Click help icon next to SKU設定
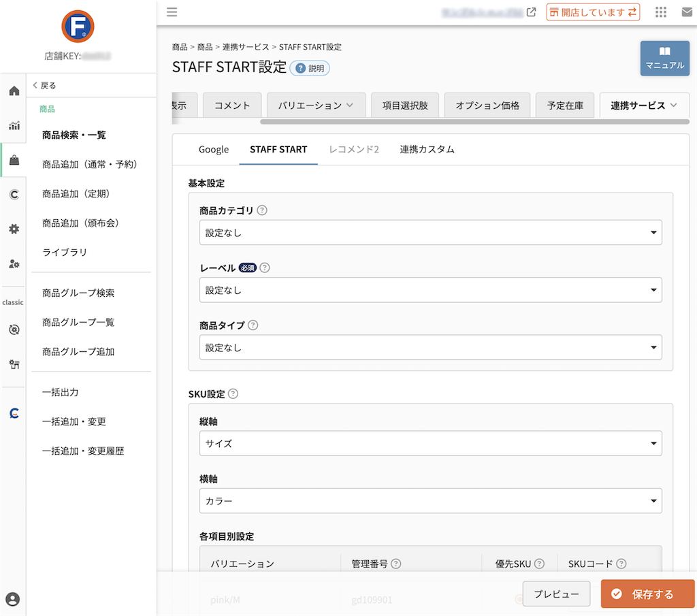This screenshot has width=697, height=616. click(233, 394)
